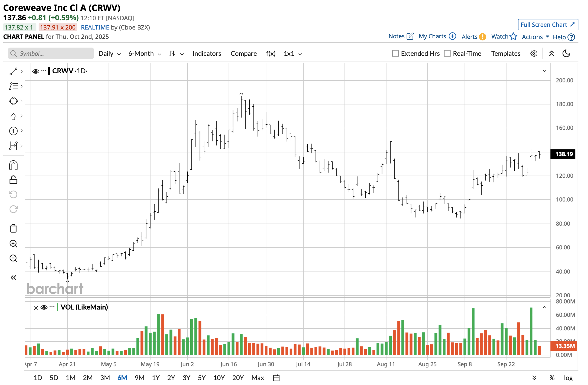
Task: Click the zoom out magnifier icon
Action: [x=13, y=258]
